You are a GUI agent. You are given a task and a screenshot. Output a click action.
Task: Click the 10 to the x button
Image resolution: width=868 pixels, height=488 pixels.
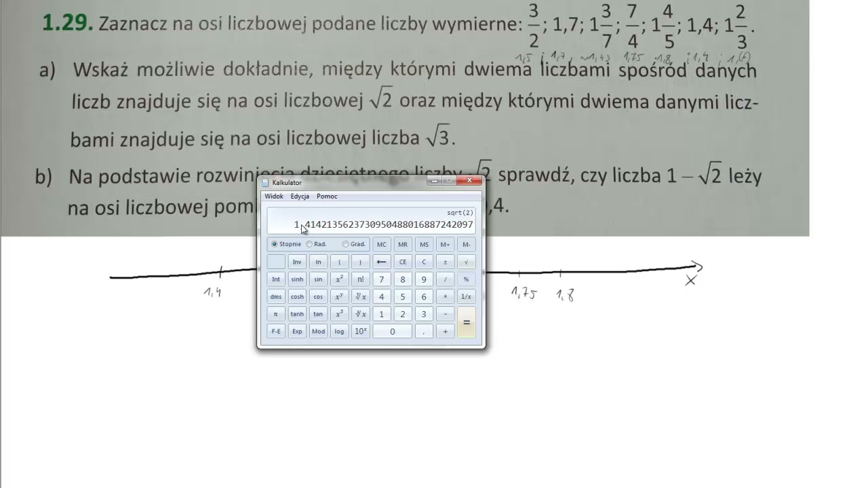(x=360, y=331)
